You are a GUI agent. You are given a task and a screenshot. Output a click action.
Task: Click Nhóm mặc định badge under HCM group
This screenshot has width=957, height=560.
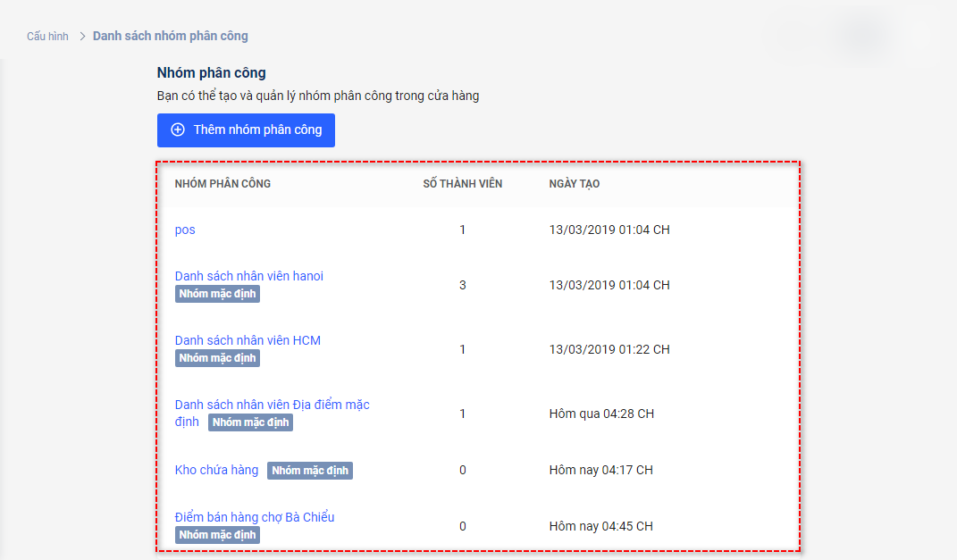pyautogui.click(x=217, y=358)
